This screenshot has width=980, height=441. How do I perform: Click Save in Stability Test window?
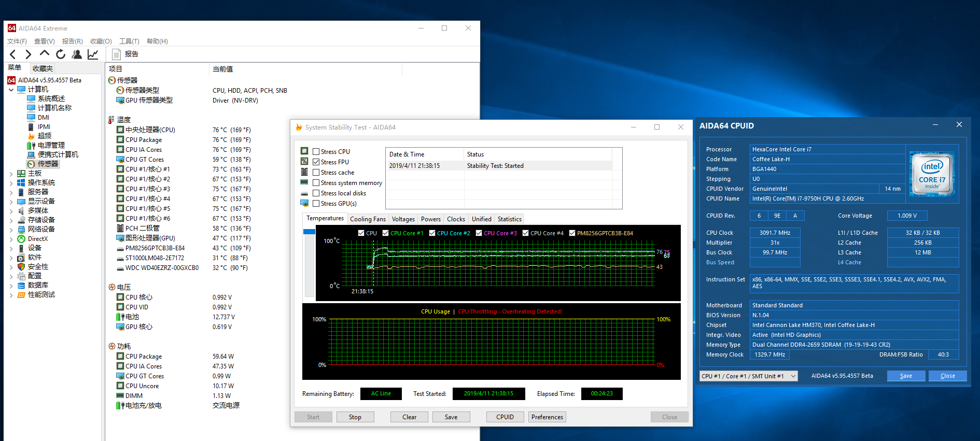pyautogui.click(x=451, y=417)
